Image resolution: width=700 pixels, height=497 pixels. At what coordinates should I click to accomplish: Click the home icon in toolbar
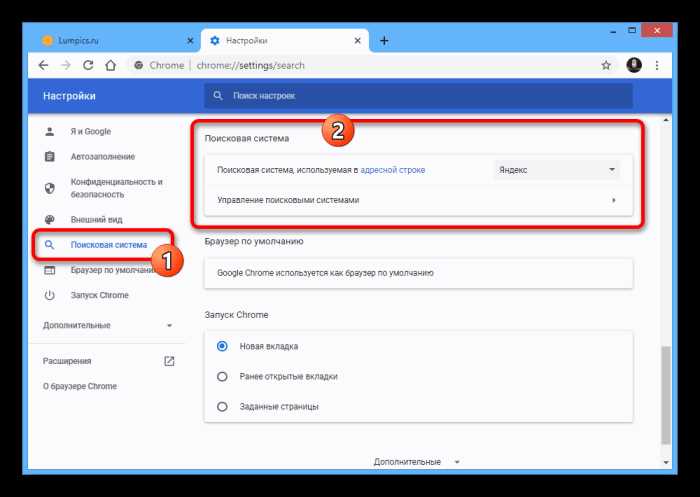(x=111, y=65)
